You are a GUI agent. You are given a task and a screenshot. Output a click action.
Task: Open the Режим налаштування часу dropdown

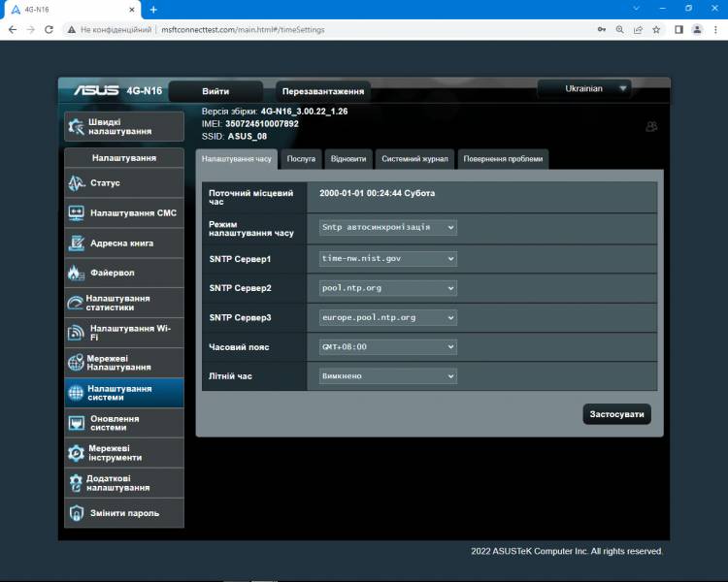pyautogui.click(x=387, y=227)
